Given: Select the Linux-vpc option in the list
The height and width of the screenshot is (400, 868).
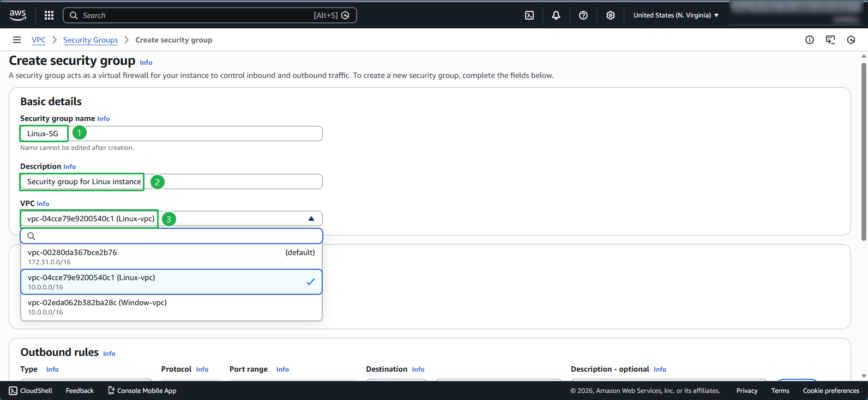Looking at the screenshot, I should (171, 282).
